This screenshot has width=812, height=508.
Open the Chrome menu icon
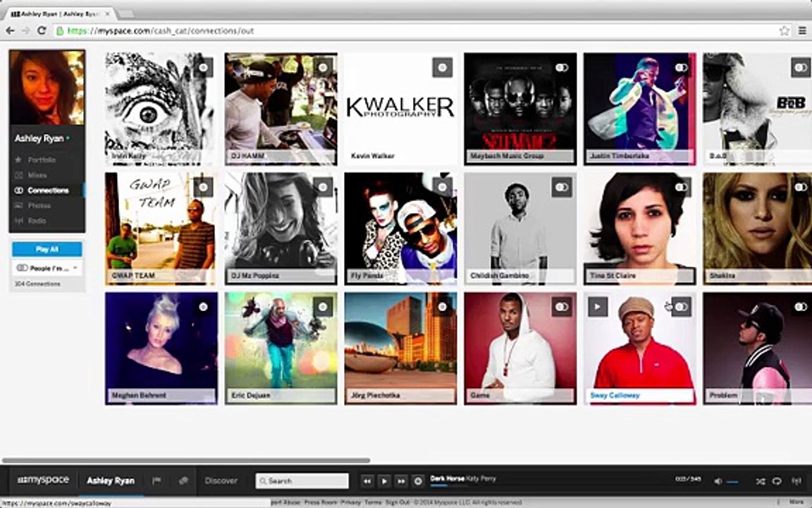point(801,30)
